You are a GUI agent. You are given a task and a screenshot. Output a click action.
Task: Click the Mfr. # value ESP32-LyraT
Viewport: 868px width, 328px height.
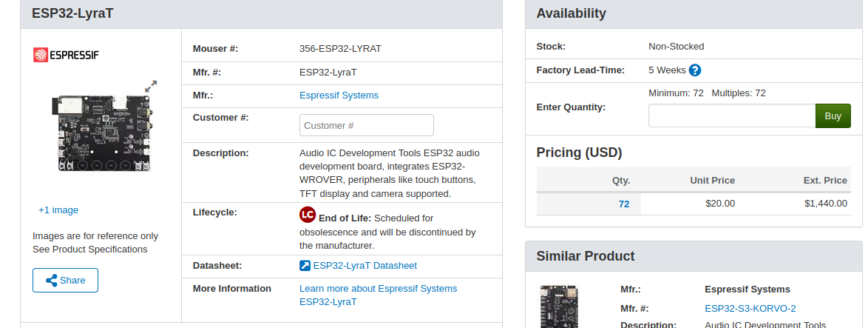328,72
